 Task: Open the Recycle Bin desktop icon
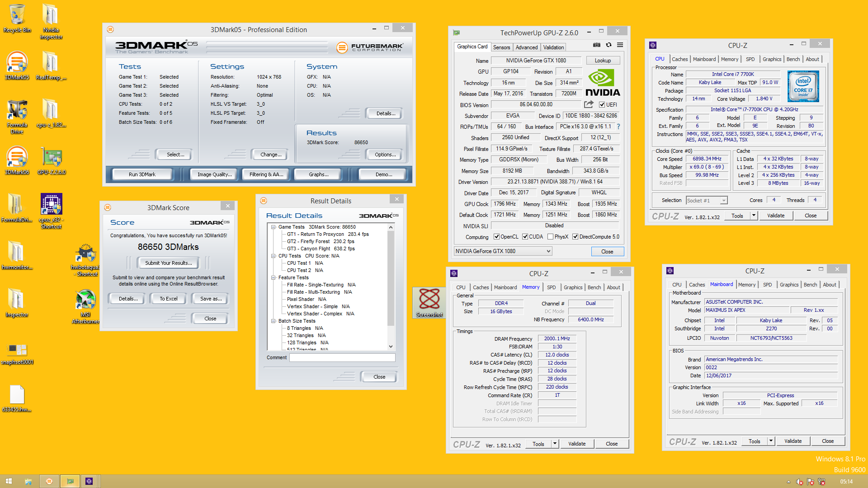click(x=17, y=18)
